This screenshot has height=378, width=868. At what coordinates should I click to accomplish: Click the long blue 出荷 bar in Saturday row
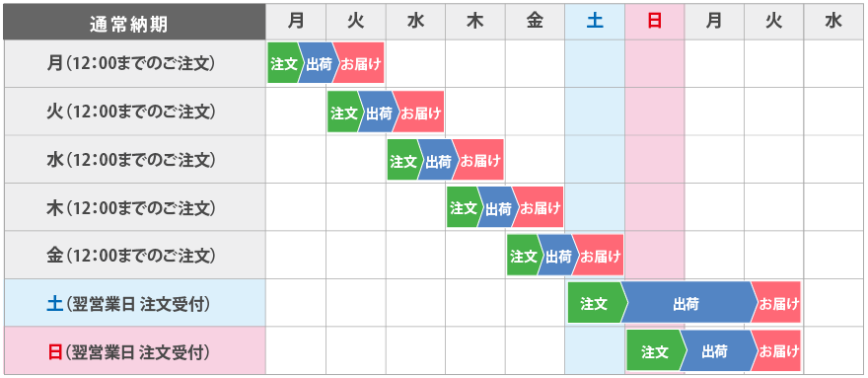point(688,303)
